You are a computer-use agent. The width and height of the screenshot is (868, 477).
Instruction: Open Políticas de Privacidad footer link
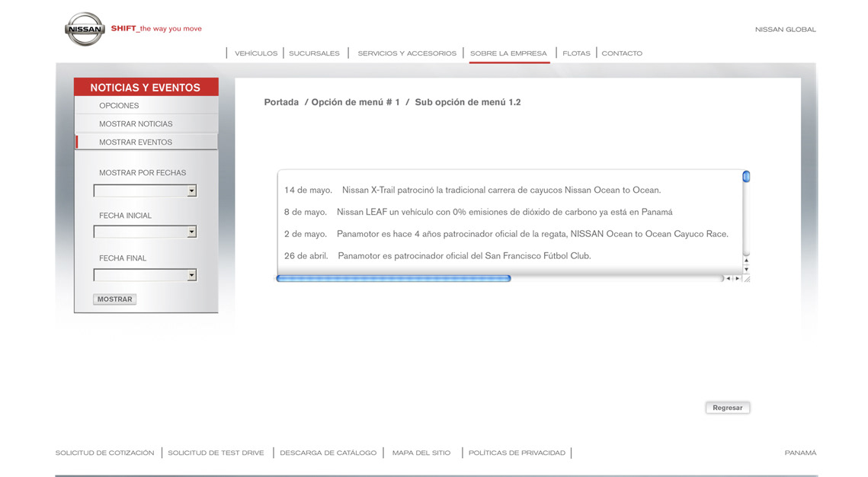coord(517,453)
